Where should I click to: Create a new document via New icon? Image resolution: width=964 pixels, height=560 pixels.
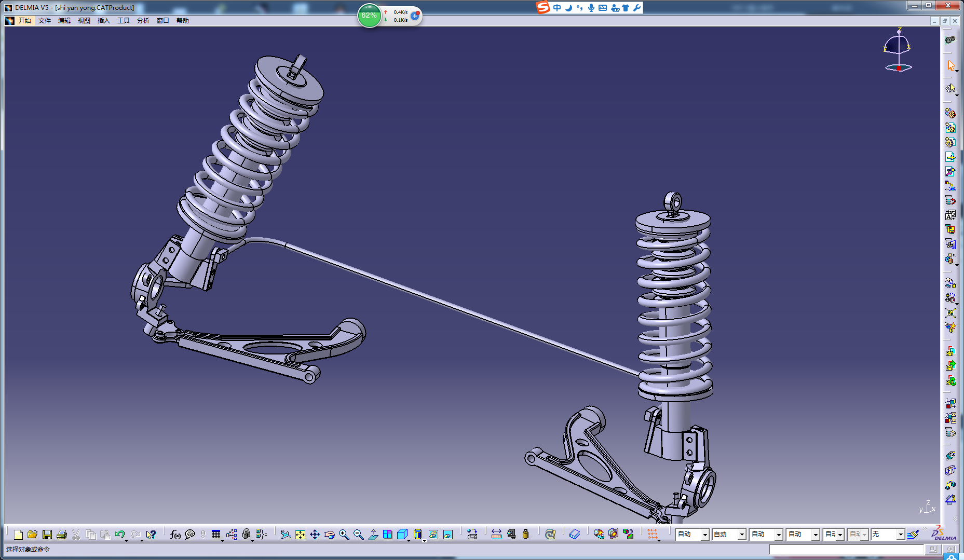click(x=18, y=534)
